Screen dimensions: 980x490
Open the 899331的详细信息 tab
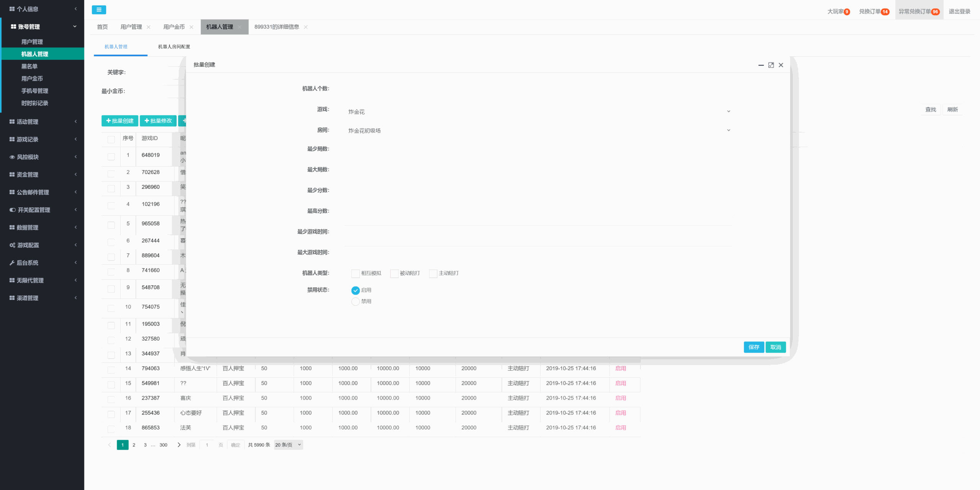(276, 27)
